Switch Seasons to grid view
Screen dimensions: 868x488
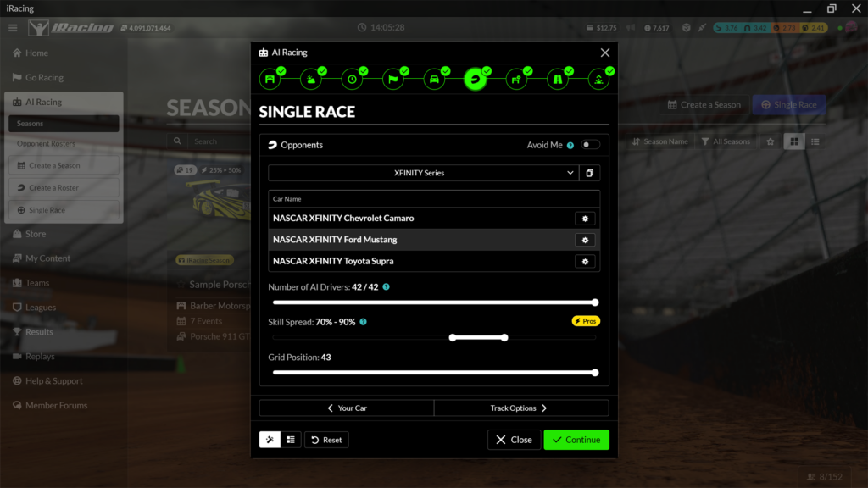pyautogui.click(x=794, y=141)
